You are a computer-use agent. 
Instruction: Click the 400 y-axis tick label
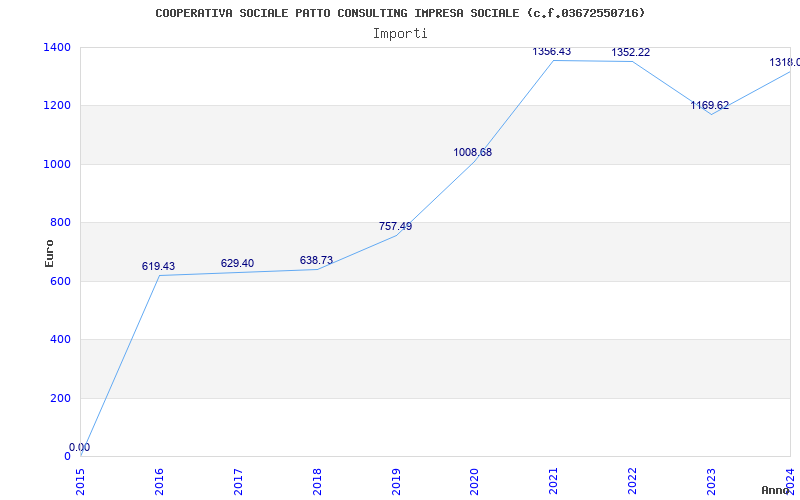click(60, 340)
